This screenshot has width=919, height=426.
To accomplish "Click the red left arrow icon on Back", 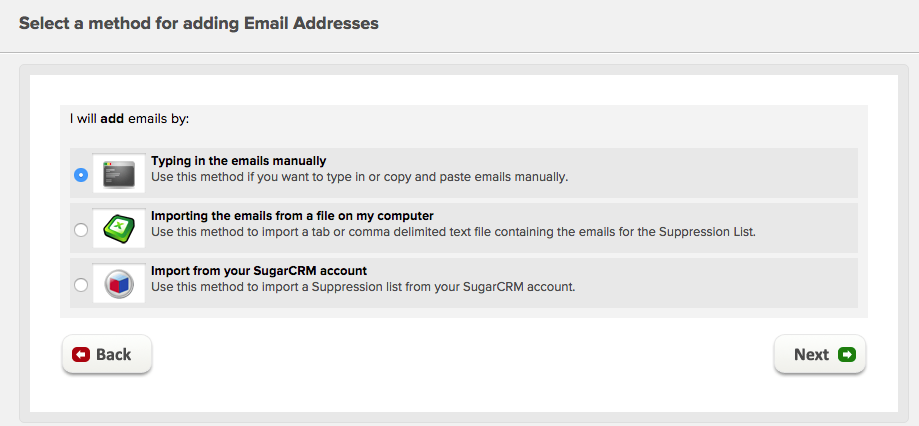I will [81, 355].
